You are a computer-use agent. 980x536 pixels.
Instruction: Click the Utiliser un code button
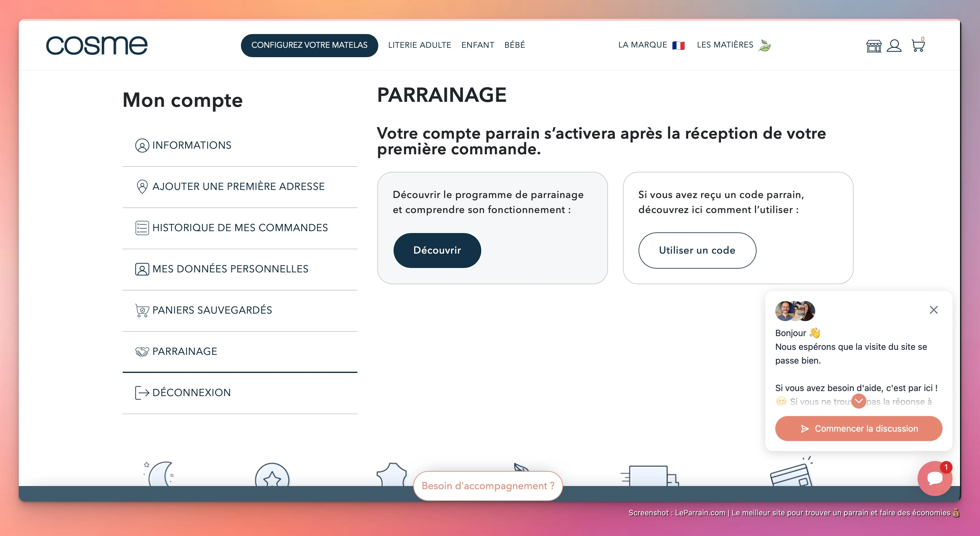[x=697, y=251]
